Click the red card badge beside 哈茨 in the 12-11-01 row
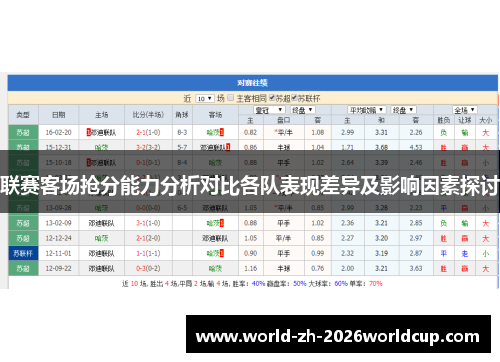500x362 pixels. click(x=222, y=253)
